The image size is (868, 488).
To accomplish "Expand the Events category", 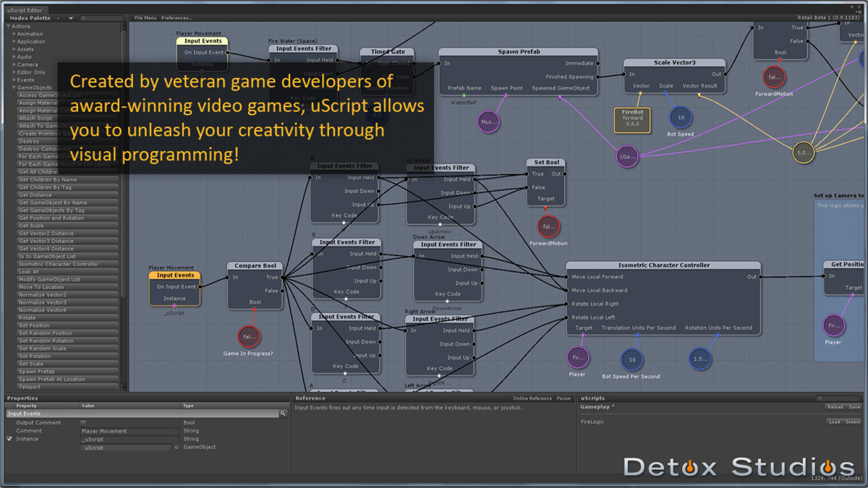I will click(x=14, y=80).
